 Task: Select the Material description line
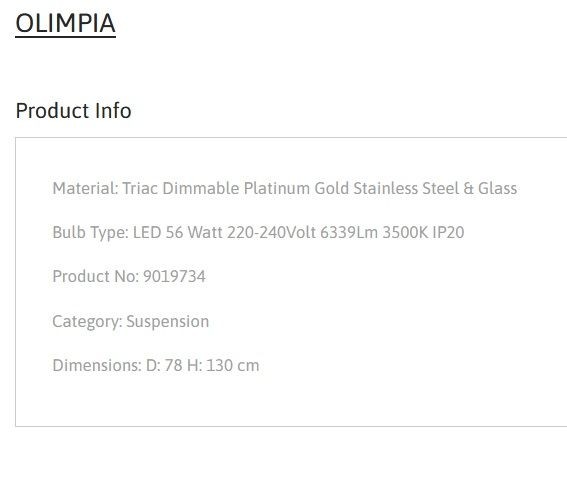pos(285,188)
